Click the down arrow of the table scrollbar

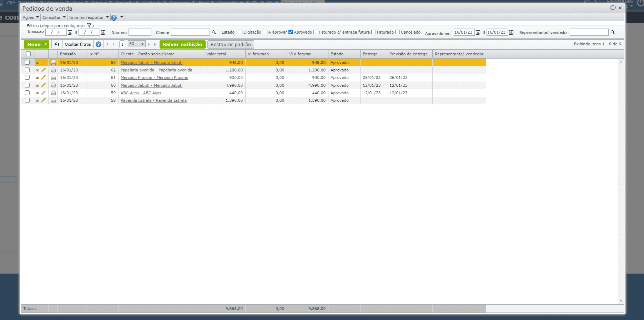coord(621,301)
